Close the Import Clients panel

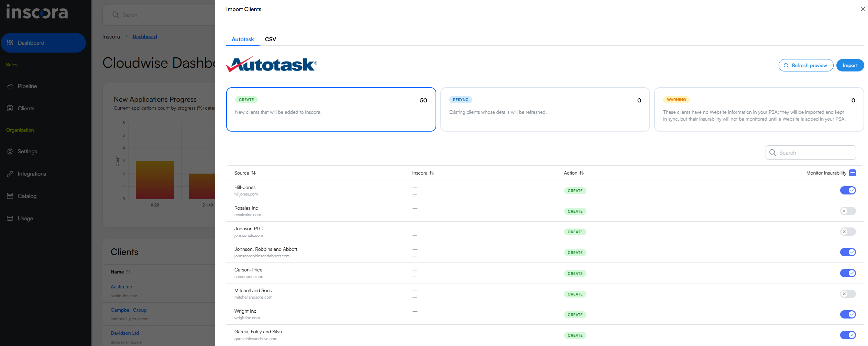click(863, 9)
